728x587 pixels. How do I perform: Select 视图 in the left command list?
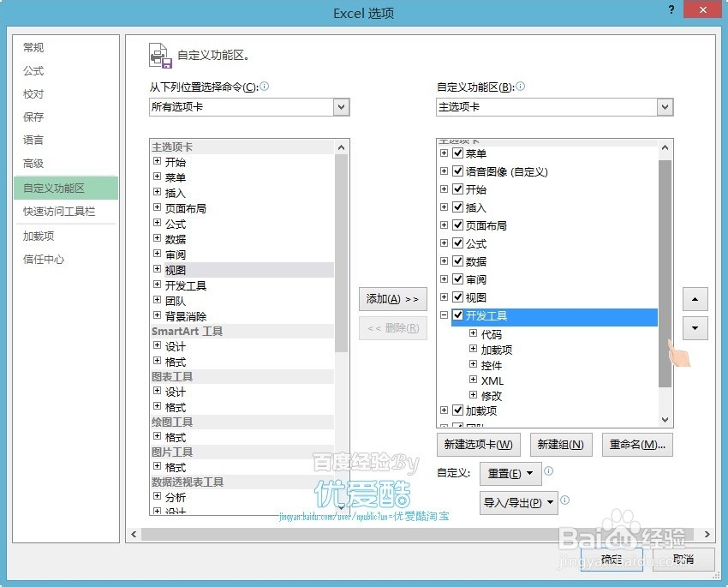(x=176, y=270)
